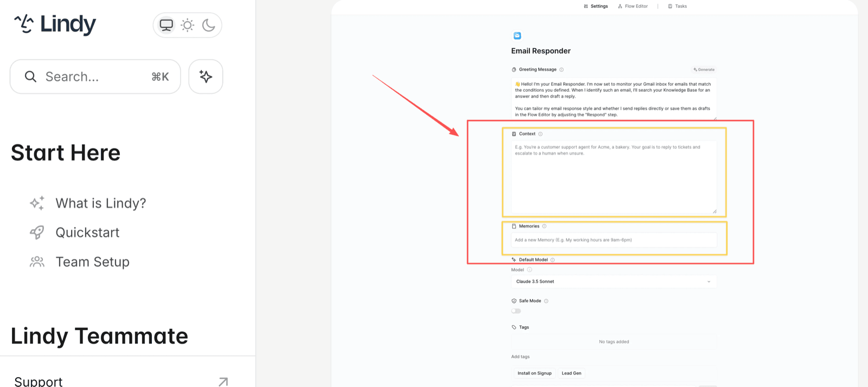This screenshot has width=868, height=387.
Task: Click inside the Greeting Message text box
Action: [x=614, y=99]
